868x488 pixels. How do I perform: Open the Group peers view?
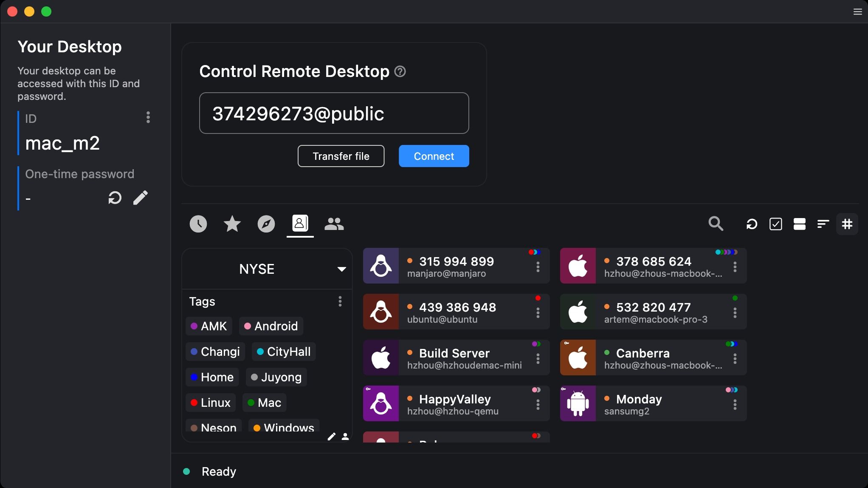(x=334, y=224)
